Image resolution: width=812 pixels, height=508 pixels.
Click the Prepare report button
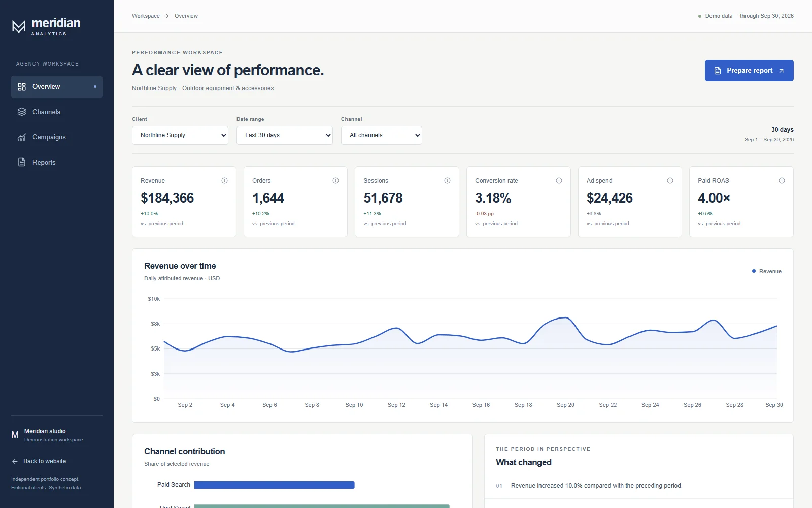749,71
